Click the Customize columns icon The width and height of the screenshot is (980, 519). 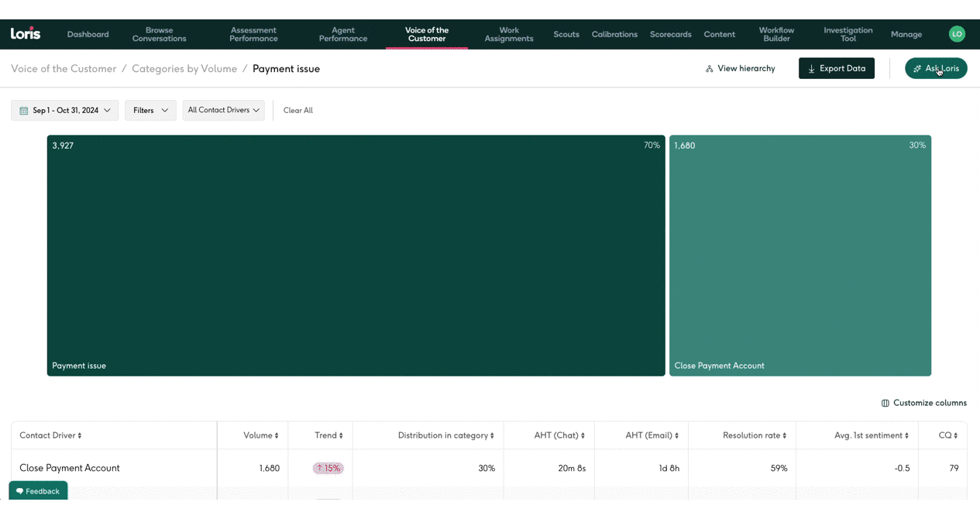tap(885, 403)
